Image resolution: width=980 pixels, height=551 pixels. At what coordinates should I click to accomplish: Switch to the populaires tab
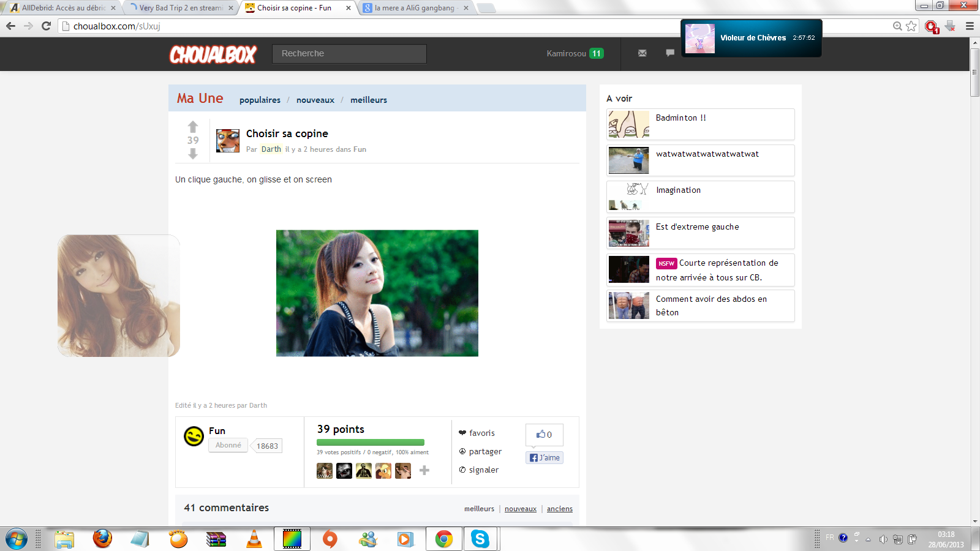point(260,100)
